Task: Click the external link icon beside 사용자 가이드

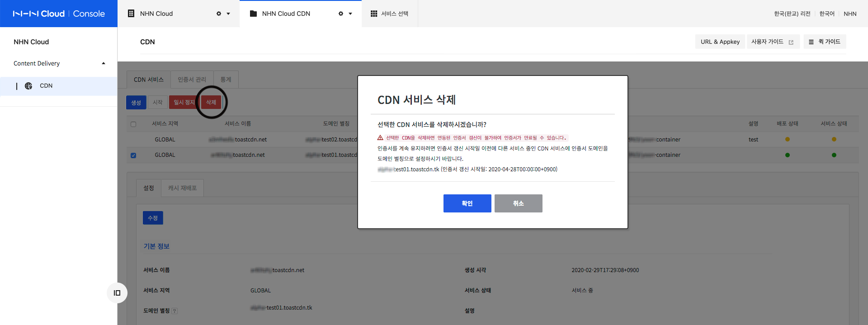Action: coord(791,42)
